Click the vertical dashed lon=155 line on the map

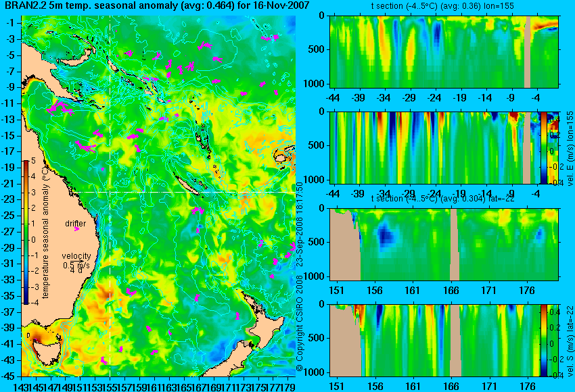tap(110, 196)
